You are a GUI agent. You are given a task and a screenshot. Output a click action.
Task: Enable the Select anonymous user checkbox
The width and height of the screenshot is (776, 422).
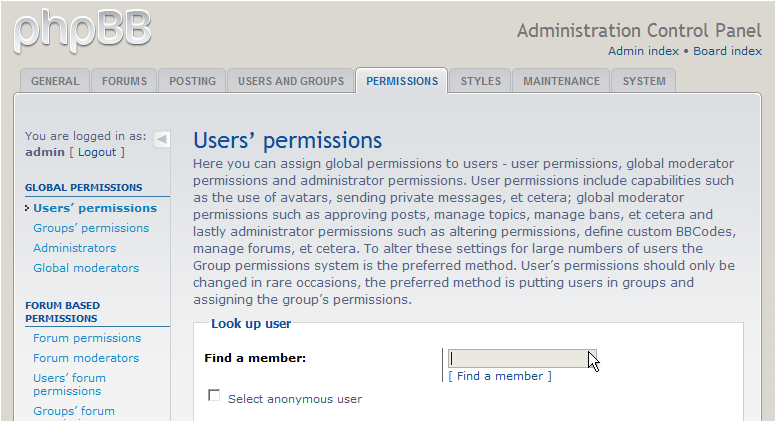tap(214, 396)
